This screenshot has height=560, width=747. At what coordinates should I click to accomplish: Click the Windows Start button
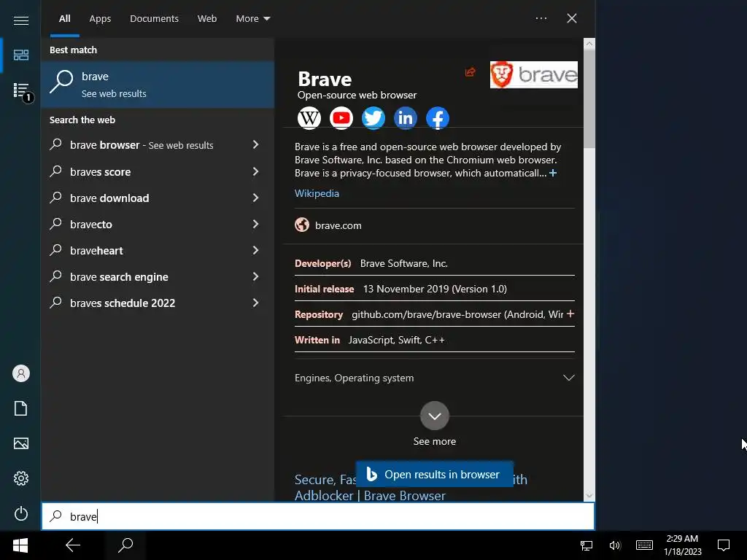point(20,545)
